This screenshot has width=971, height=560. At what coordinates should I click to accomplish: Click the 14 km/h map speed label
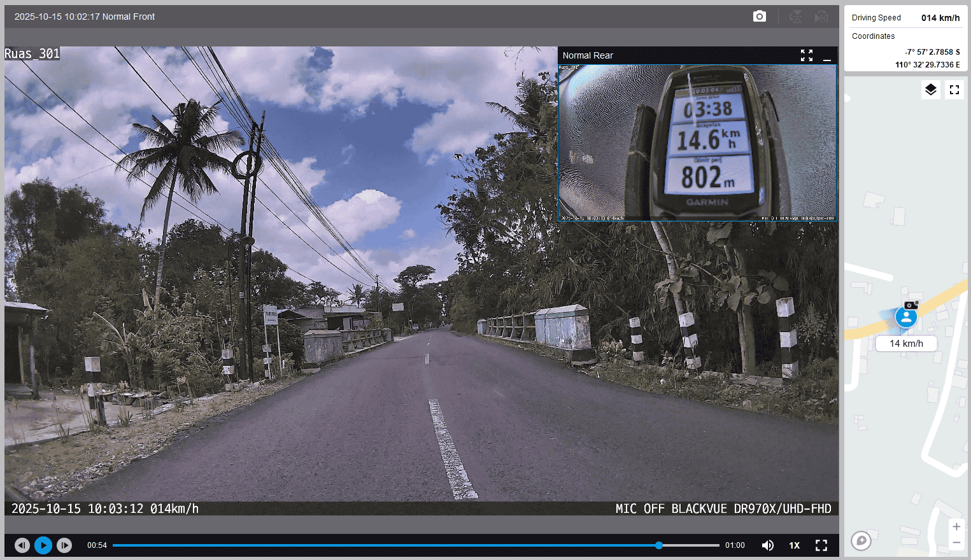click(906, 344)
